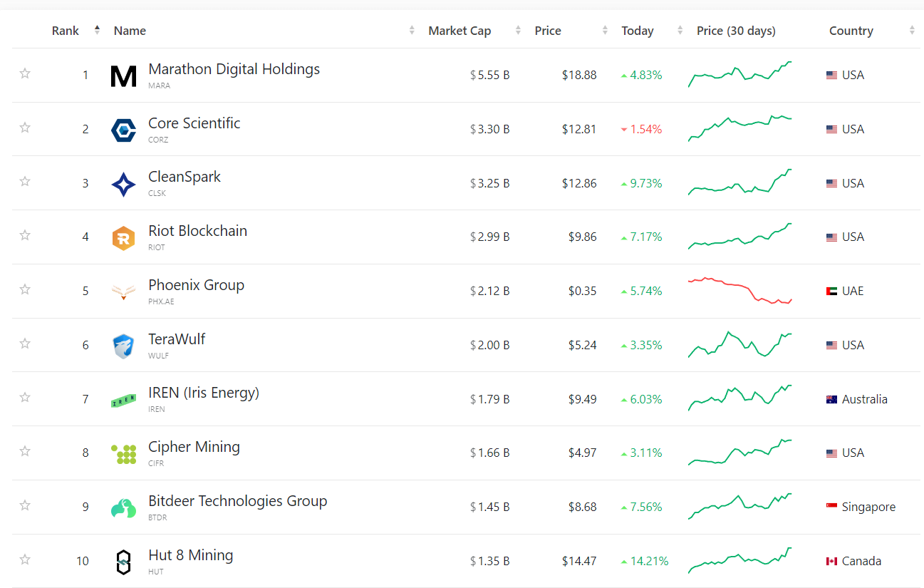Click the CleanSpark star logo
The width and height of the screenshot is (924, 588).
(x=123, y=184)
